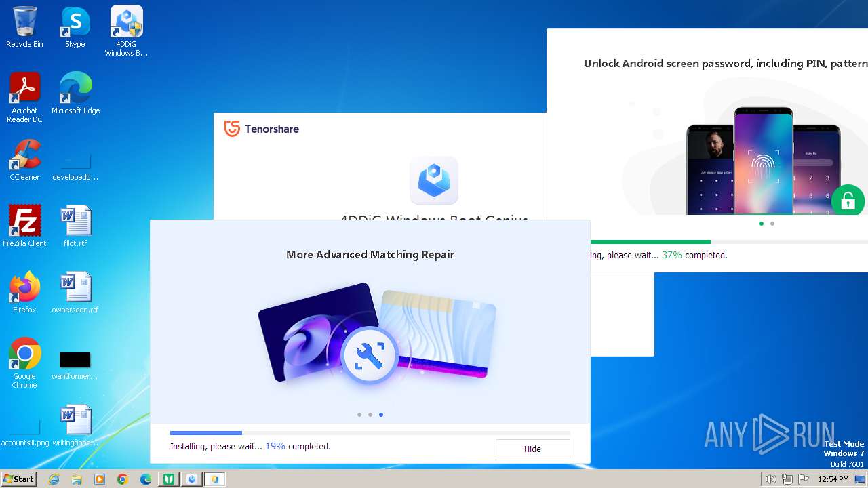The width and height of the screenshot is (868, 488).
Task: Click the wrench repair illustration
Action: 370,355
